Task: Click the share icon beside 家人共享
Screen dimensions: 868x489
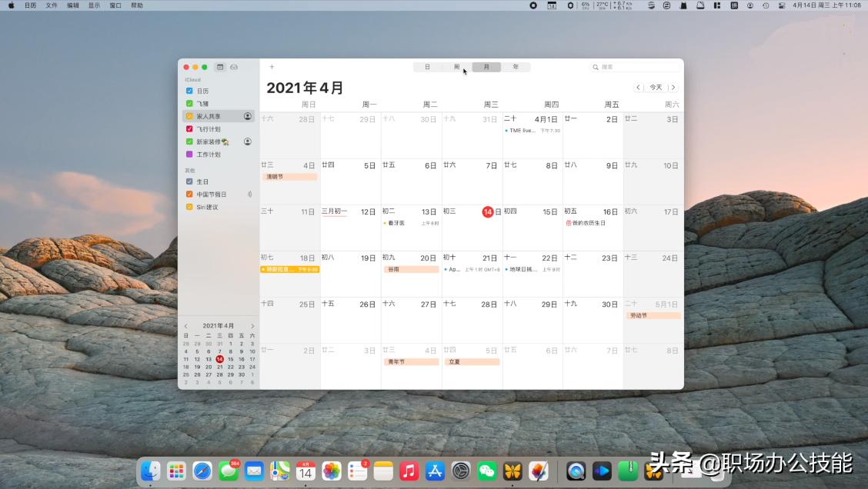Action: coord(248,116)
